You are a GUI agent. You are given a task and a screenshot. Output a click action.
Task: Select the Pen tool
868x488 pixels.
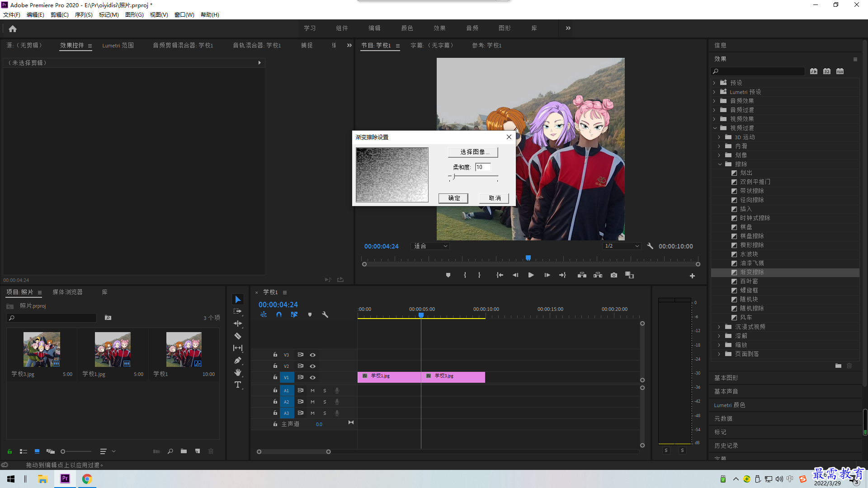click(x=238, y=360)
